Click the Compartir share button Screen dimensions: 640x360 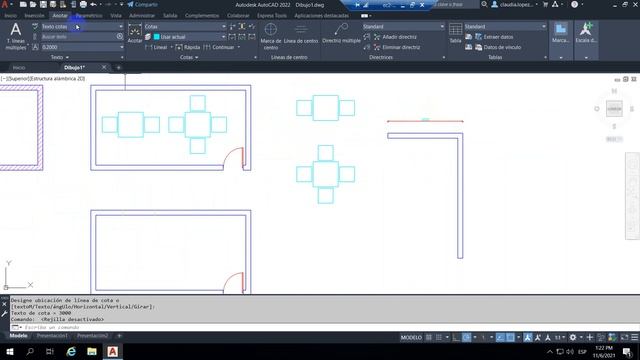point(142,4)
